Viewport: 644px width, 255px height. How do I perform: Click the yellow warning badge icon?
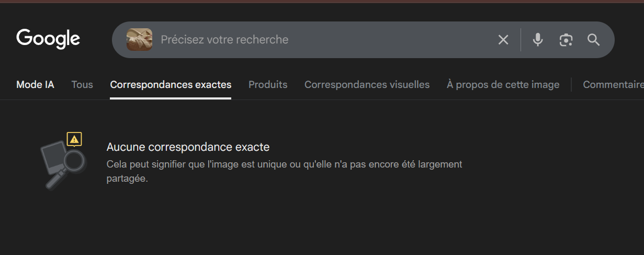point(74,139)
